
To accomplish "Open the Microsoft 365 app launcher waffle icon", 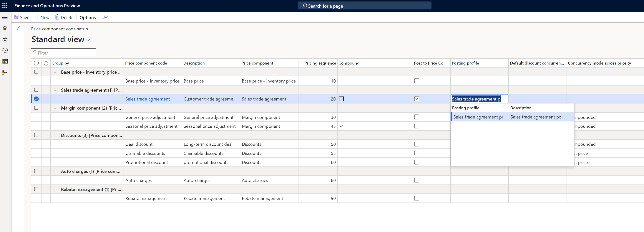I will (5, 6).
